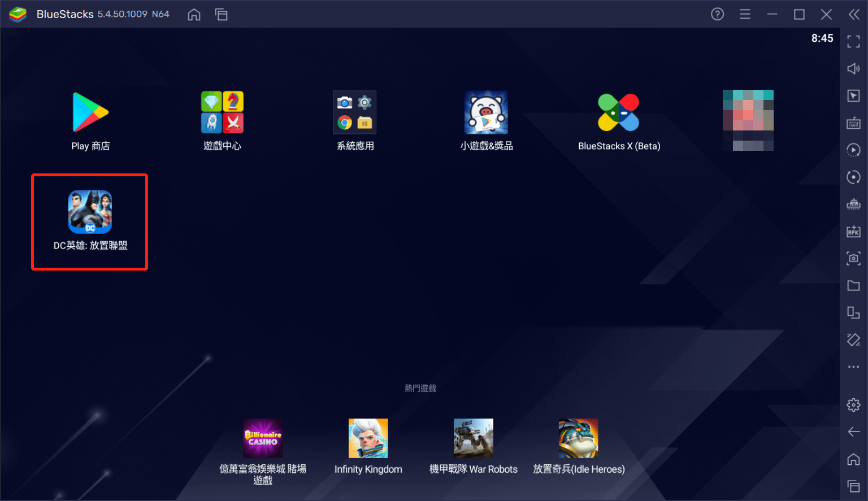868x501 pixels.
Task: Click the BlueStacks logo in title bar
Action: click(x=18, y=14)
